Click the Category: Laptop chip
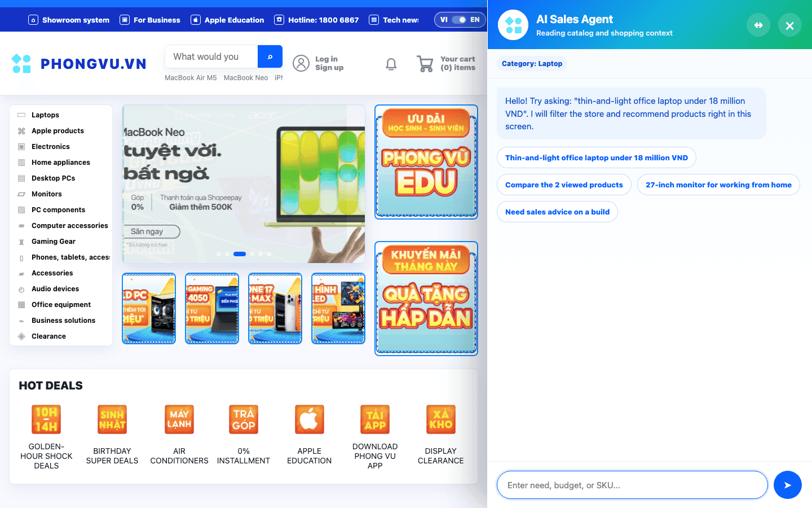812x508 pixels. (x=532, y=64)
